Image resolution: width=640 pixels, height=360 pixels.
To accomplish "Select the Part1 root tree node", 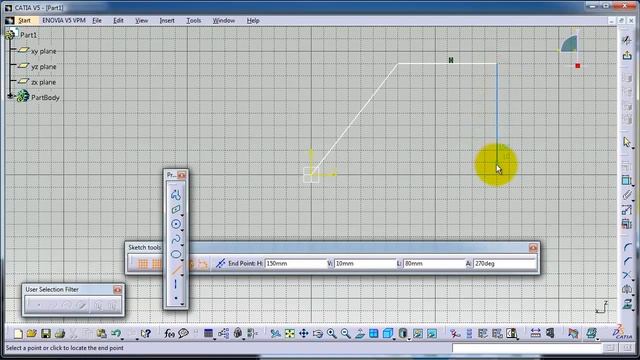I will [x=28, y=35].
